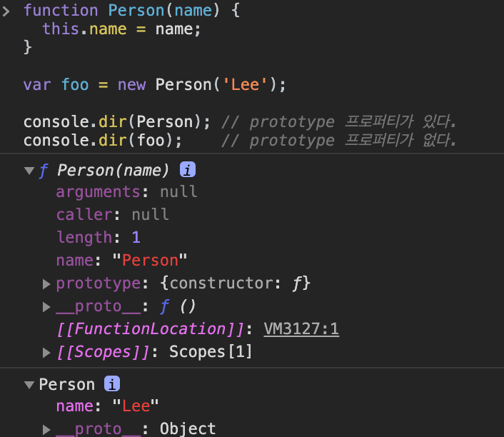Expand the prototype: {constructor: f} property
Viewport: 504px width, 437px height.
(46, 283)
